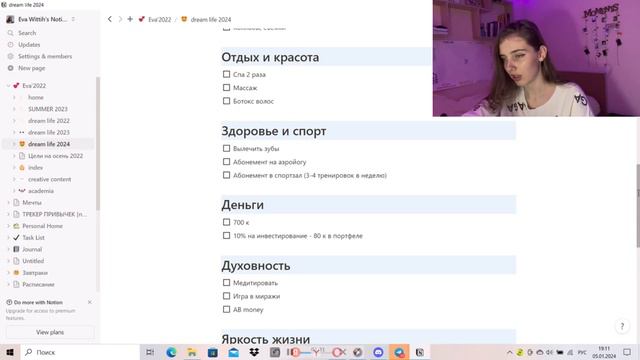The image size is (640, 360).
Task: Check the 'Игра в миражи' checkbox
Action: tap(227, 296)
